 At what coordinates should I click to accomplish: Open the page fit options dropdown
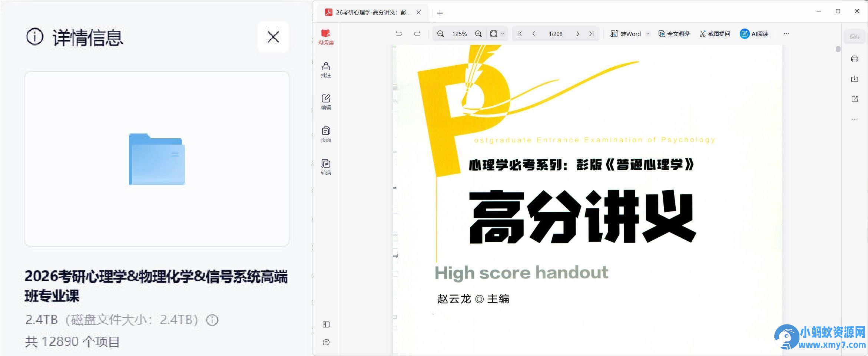click(502, 34)
